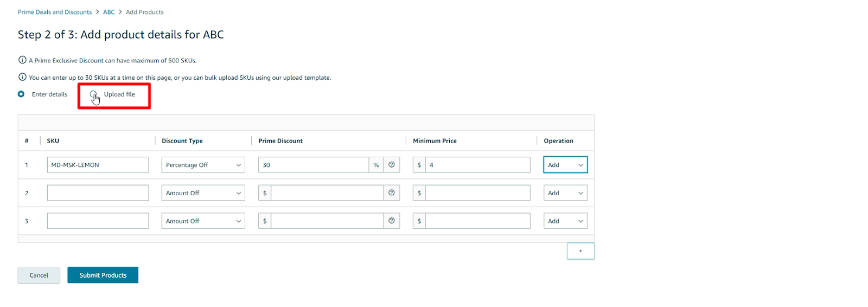Open row 3 Add operation dropdown

coord(565,221)
